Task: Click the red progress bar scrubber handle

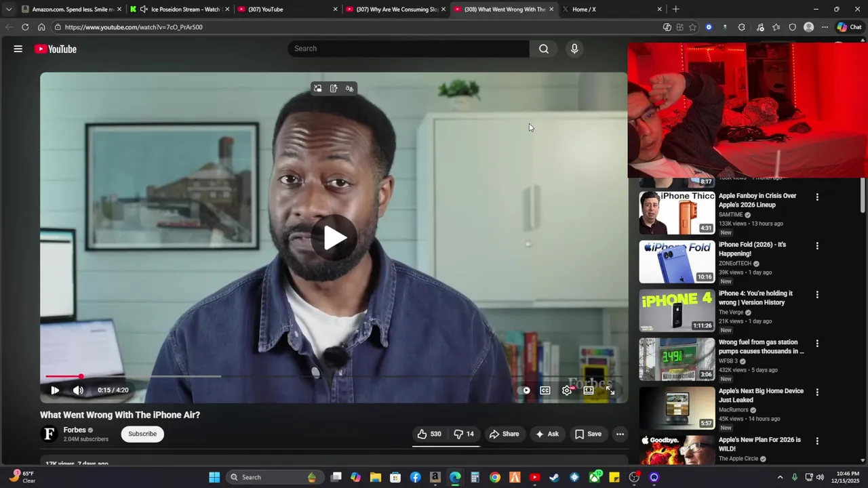Action: point(81,376)
